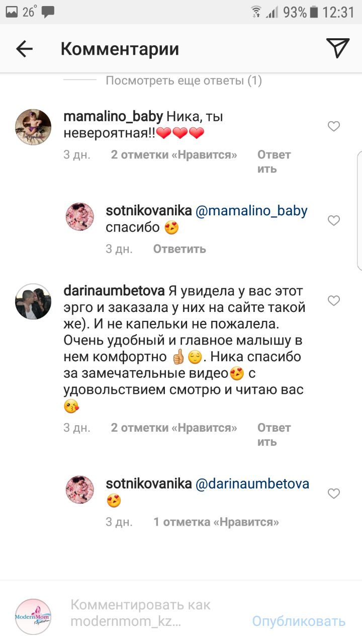This screenshot has width=362, height=644.
Task: Like the darinaumbetova comment heart
Action: point(334,300)
